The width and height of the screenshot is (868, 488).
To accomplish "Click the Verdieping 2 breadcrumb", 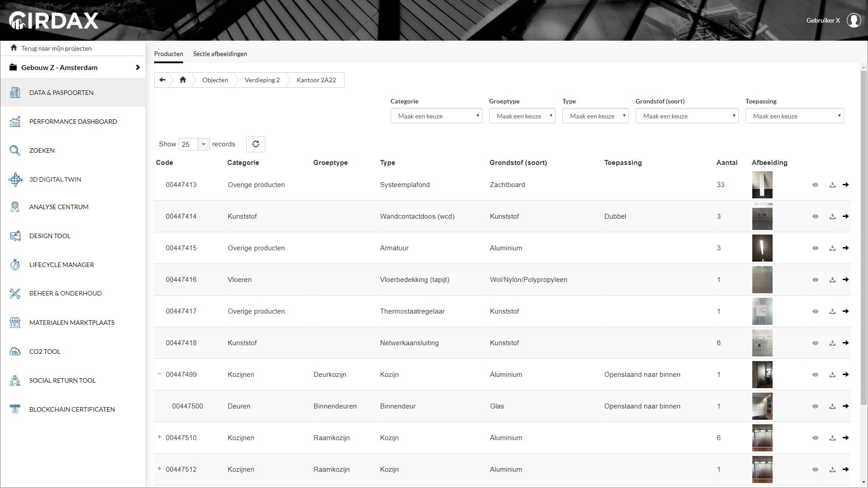I will (x=262, y=80).
